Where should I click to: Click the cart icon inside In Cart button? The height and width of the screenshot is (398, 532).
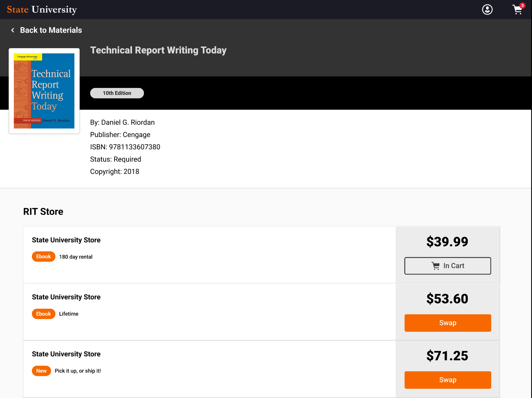(x=436, y=266)
